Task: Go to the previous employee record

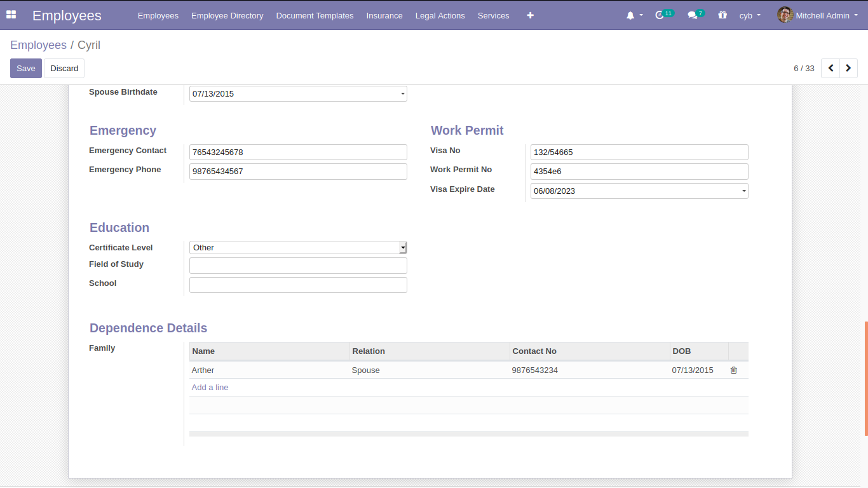Action: pyautogui.click(x=831, y=68)
